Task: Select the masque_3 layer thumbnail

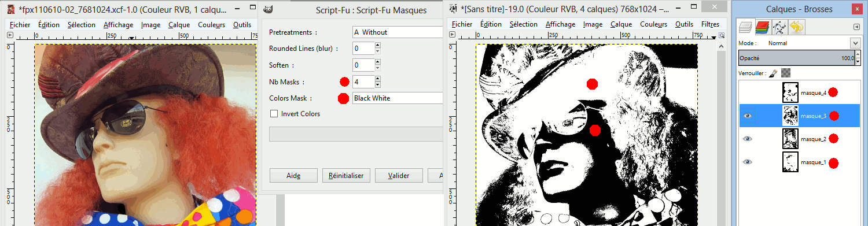Action: coord(790,116)
